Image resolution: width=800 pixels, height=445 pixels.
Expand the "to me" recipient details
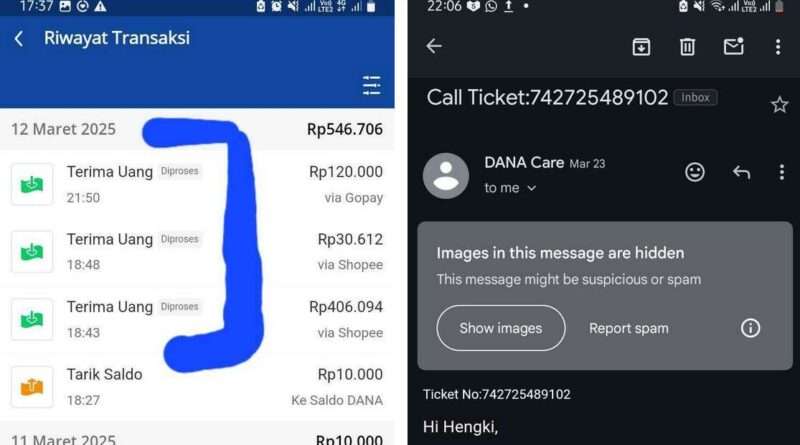510,188
